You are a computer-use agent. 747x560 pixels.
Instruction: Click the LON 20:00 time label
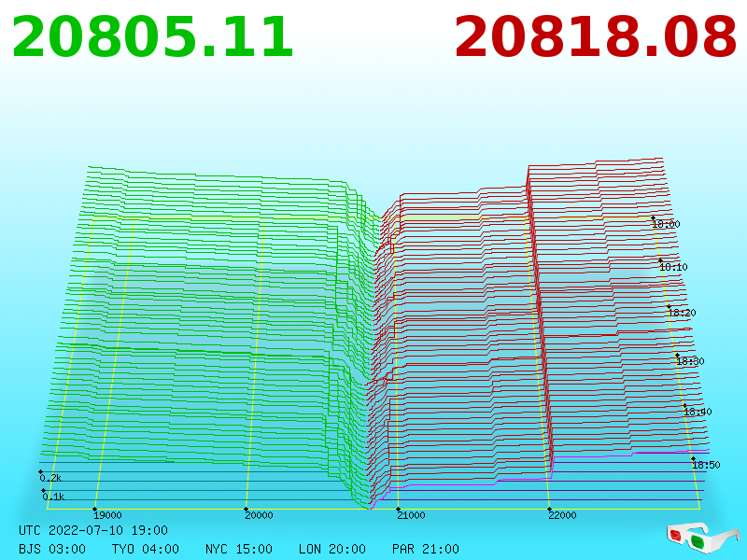click(332, 549)
